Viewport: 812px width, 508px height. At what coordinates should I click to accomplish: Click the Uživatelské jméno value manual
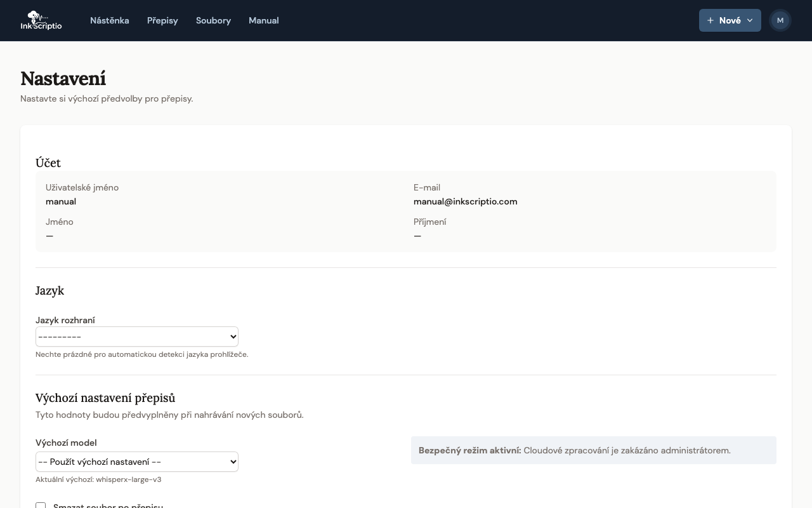(x=61, y=201)
